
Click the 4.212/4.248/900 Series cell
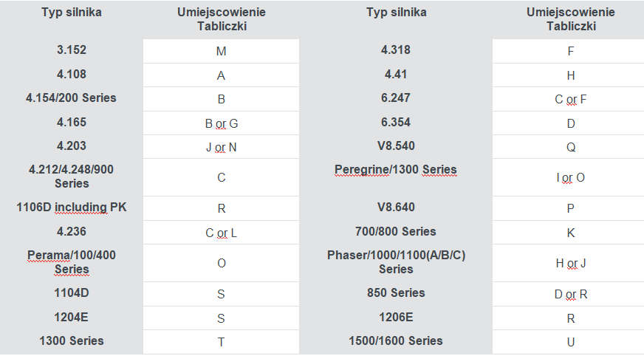(72, 177)
